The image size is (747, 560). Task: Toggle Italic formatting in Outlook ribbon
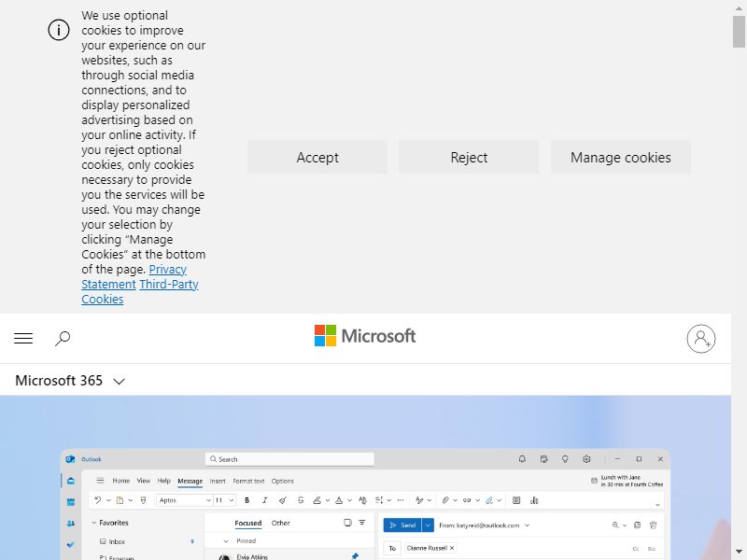tap(265, 500)
